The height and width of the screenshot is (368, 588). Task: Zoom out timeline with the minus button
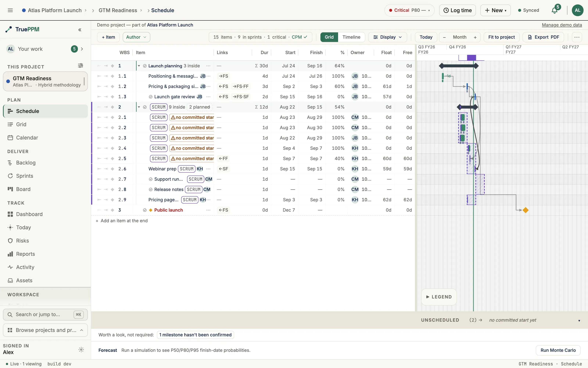click(444, 37)
